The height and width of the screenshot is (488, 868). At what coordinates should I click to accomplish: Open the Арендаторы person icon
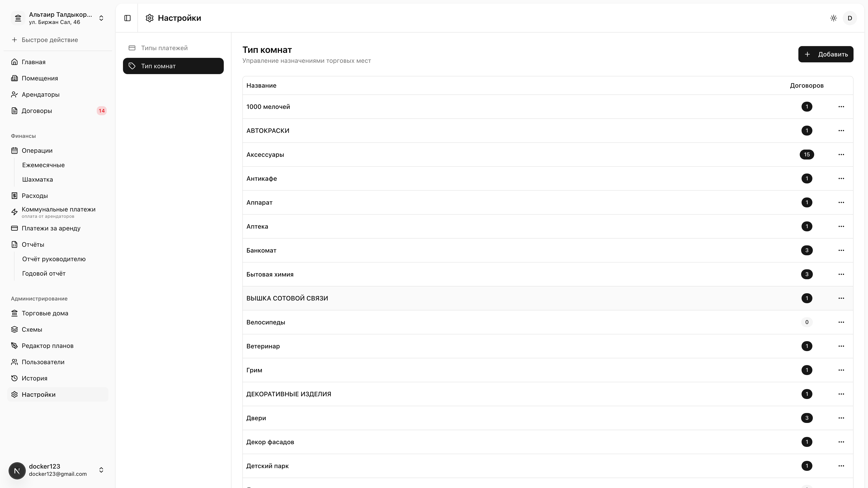click(x=14, y=95)
